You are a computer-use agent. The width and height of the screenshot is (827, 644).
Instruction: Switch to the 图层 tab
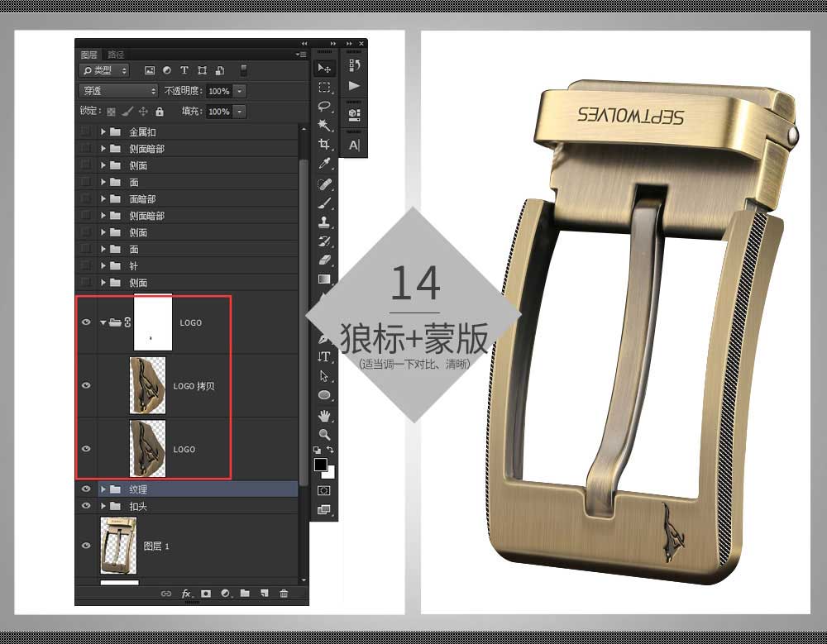89,55
